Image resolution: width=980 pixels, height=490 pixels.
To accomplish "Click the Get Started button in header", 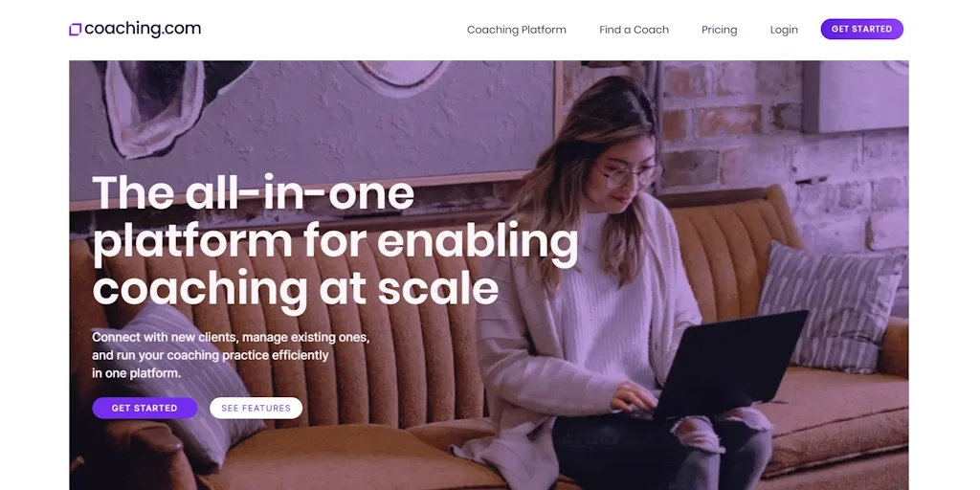I will (x=862, y=29).
